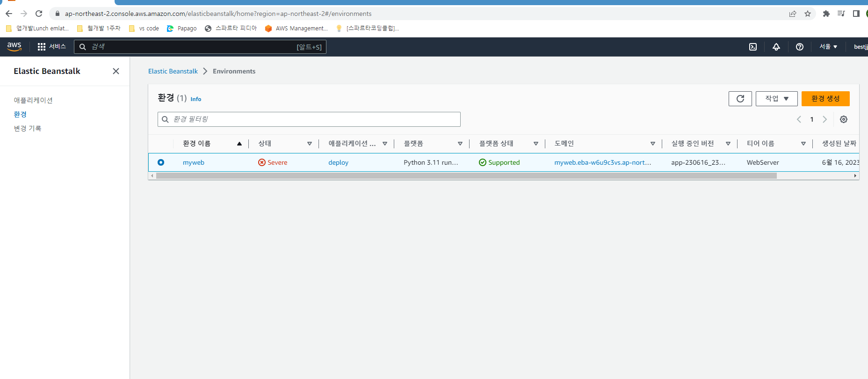Open the 앱개발Lunch bookmark folder
Image resolution: width=868 pixels, height=379 pixels.
point(37,29)
